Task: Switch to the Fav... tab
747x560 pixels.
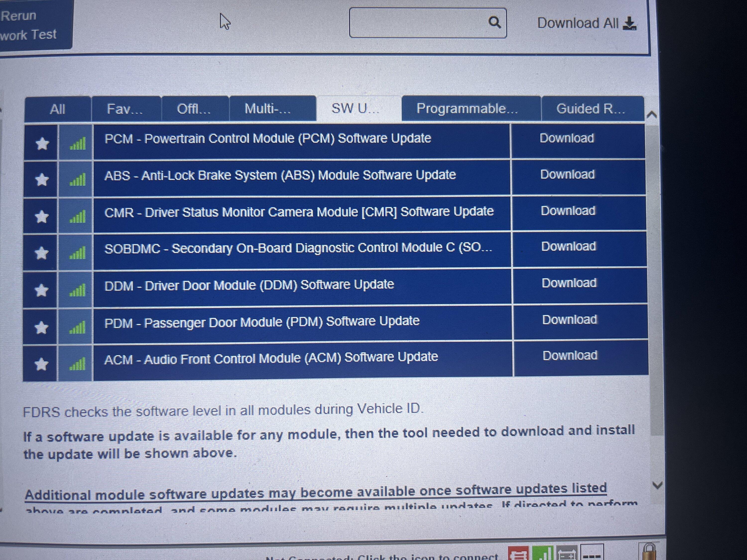Action: pyautogui.click(x=126, y=109)
